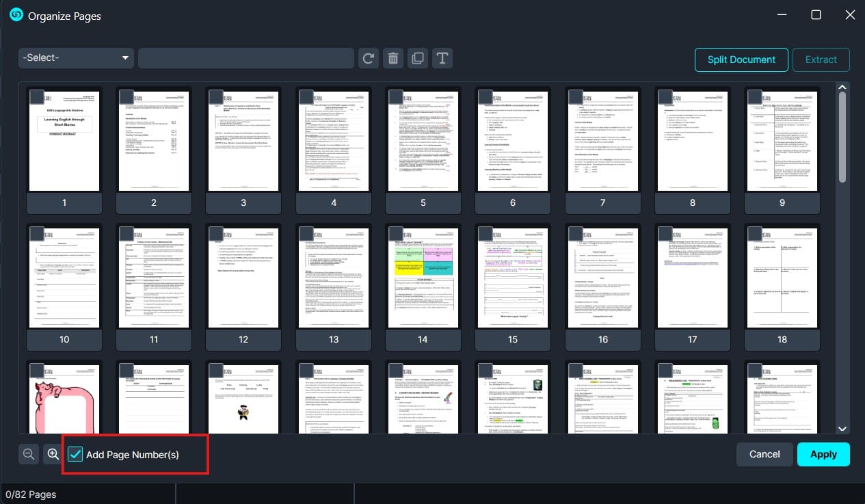Click the Organize Pages app logo

16,16
